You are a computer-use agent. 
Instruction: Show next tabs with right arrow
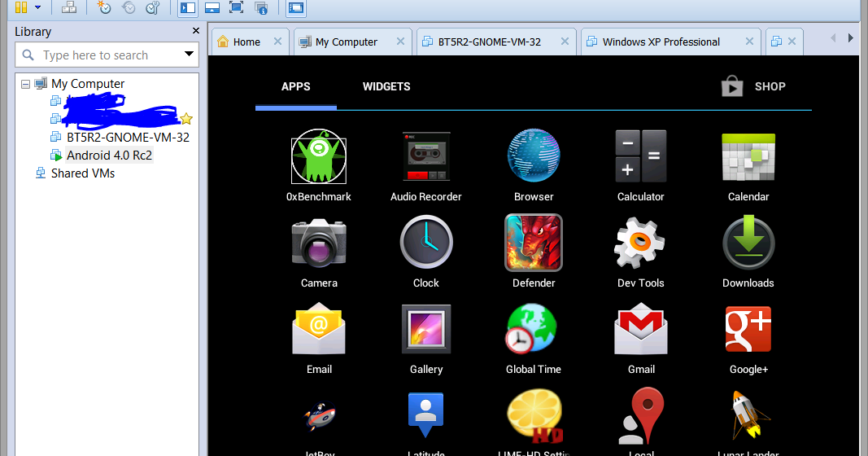tap(851, 38)
